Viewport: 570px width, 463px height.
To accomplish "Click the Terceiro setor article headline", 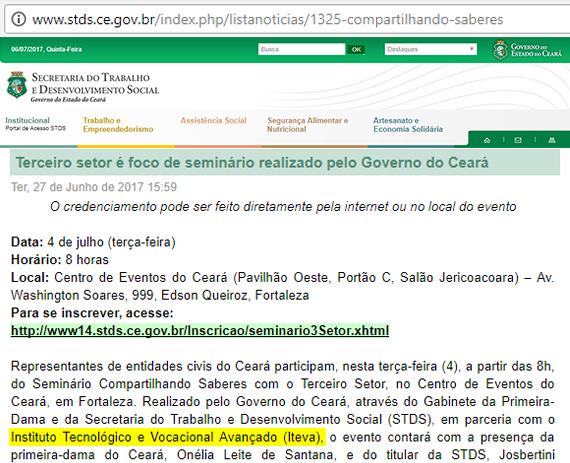I will (x=252, y=162).
